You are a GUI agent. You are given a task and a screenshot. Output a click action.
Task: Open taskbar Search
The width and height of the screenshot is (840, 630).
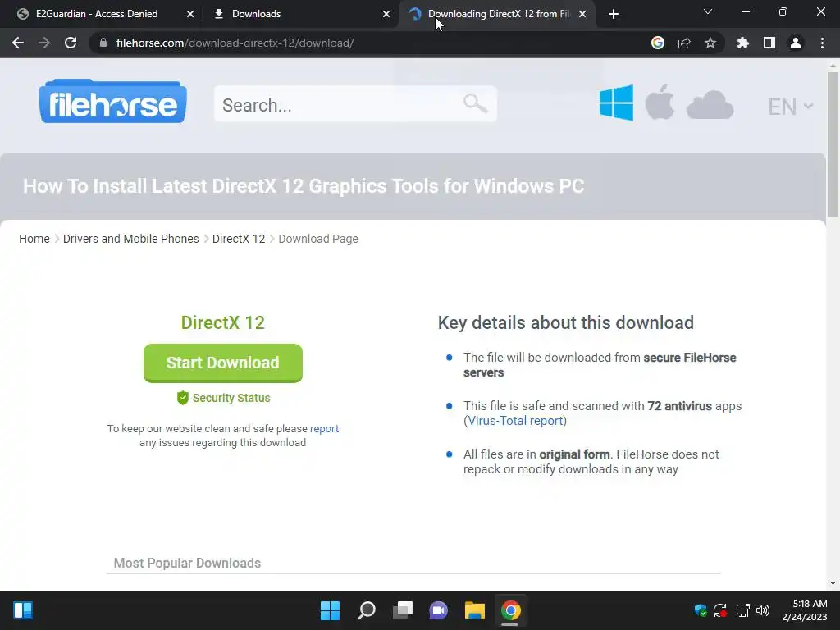[x=367, y=610]
